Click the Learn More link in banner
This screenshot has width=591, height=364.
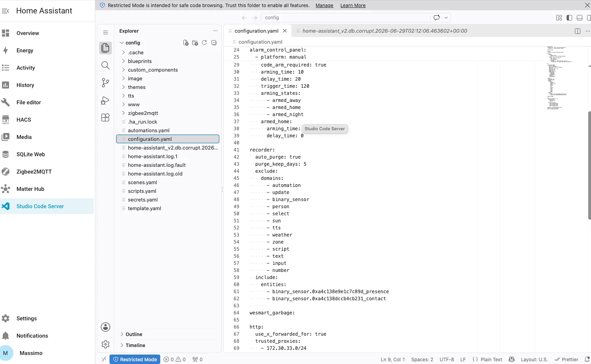pyautogui.click(x=353, y=6)
